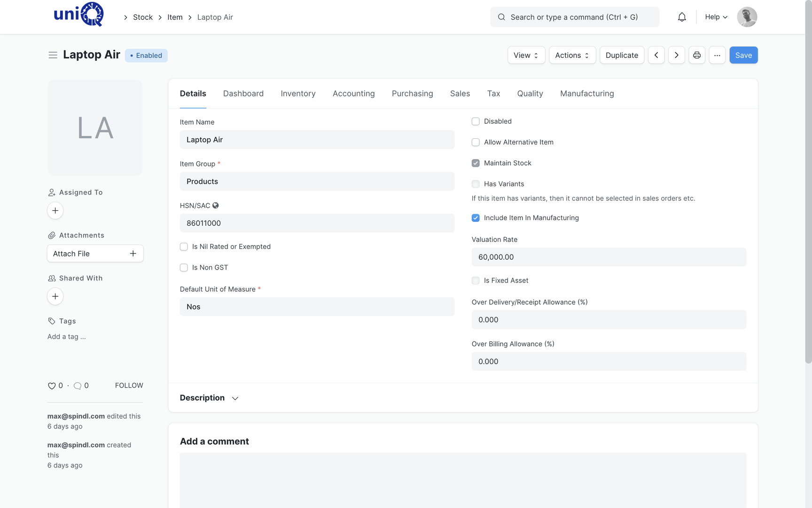
Task: Enable Allow Alternative Item
Action: (x=476, y=142)
